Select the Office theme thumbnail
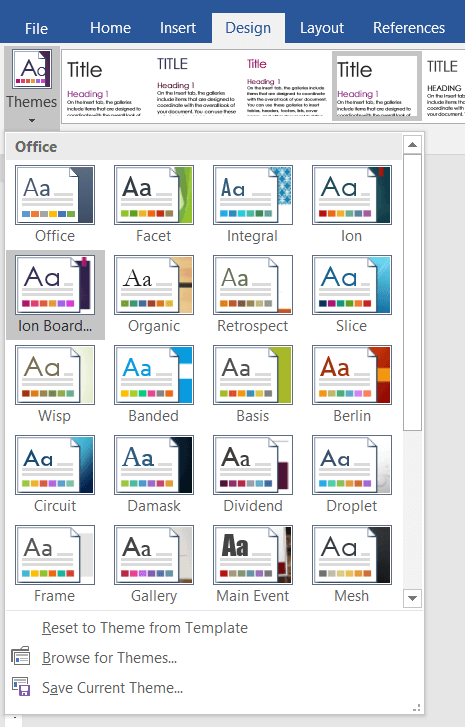The height and width of the screenshot is (727, 465). pyautogui.click(x=55, y=195)
